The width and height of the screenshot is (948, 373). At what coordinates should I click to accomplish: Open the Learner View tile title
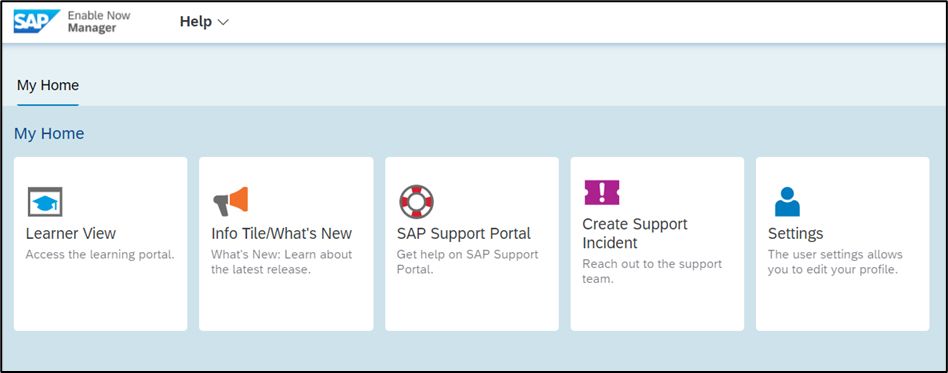71,233
